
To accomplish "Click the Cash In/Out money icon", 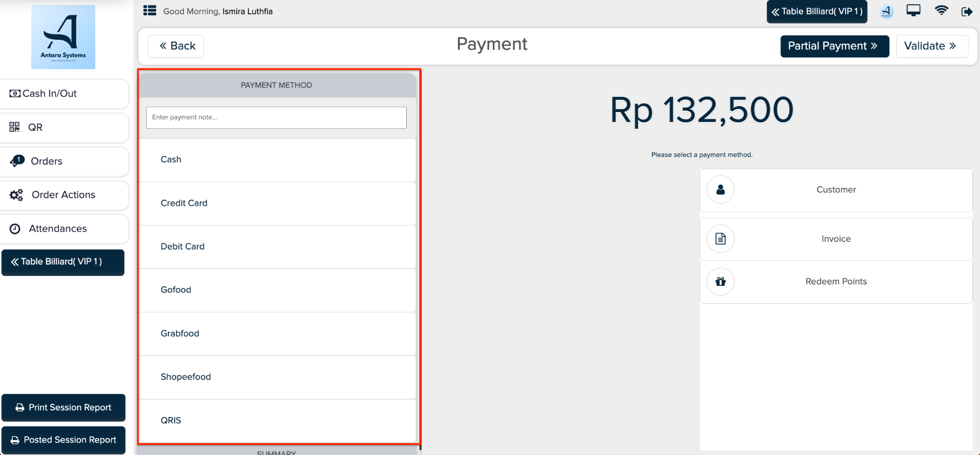I will point(15,93).
